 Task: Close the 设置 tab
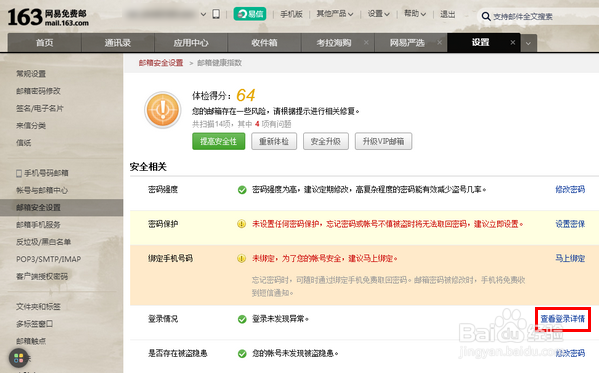513,43
